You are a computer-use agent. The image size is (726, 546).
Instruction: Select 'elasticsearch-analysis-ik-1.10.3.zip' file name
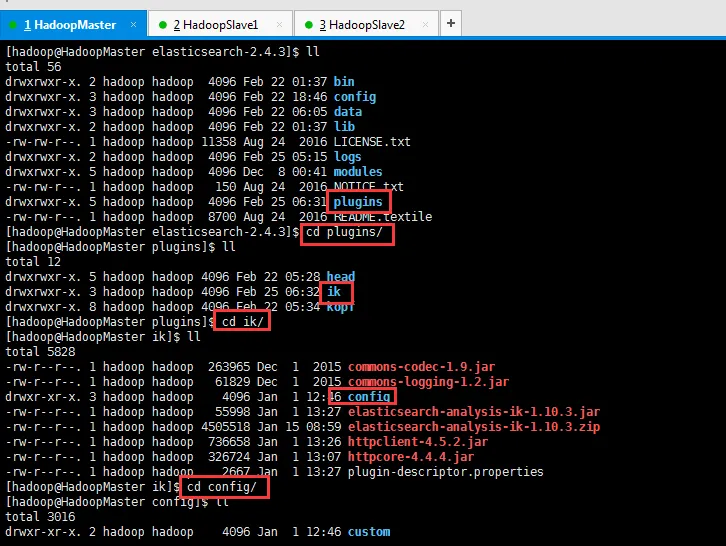(474, 427)
